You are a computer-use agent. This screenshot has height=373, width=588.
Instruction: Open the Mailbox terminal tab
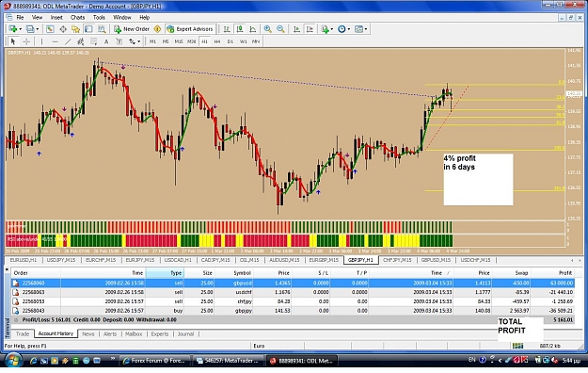click(134, 334)
